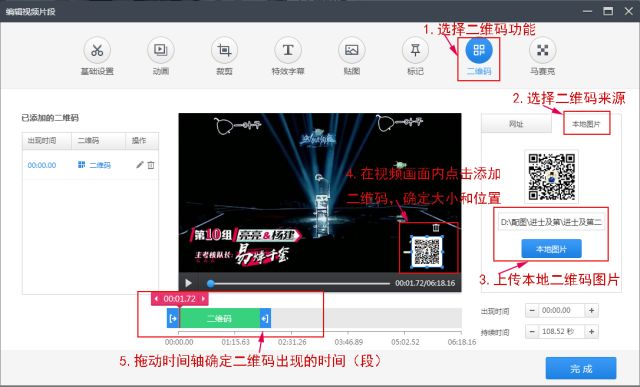Select the QR code overlay in video
This screenshot has width=640, height=387.
click(x=427, y=251)
